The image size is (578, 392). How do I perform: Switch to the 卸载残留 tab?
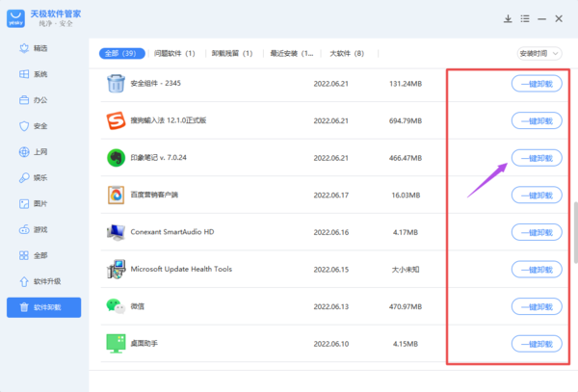230,53
